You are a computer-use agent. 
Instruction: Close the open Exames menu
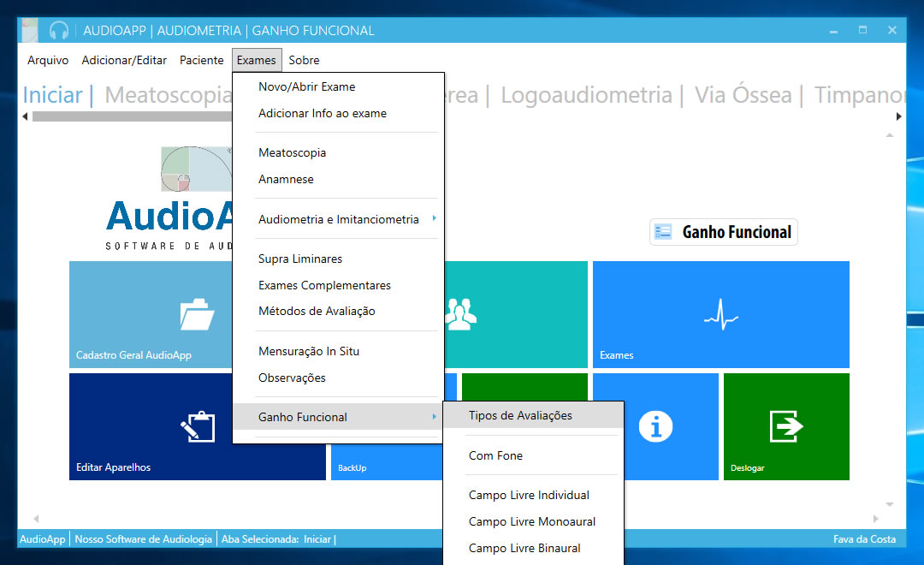click(x=257, y=60)
